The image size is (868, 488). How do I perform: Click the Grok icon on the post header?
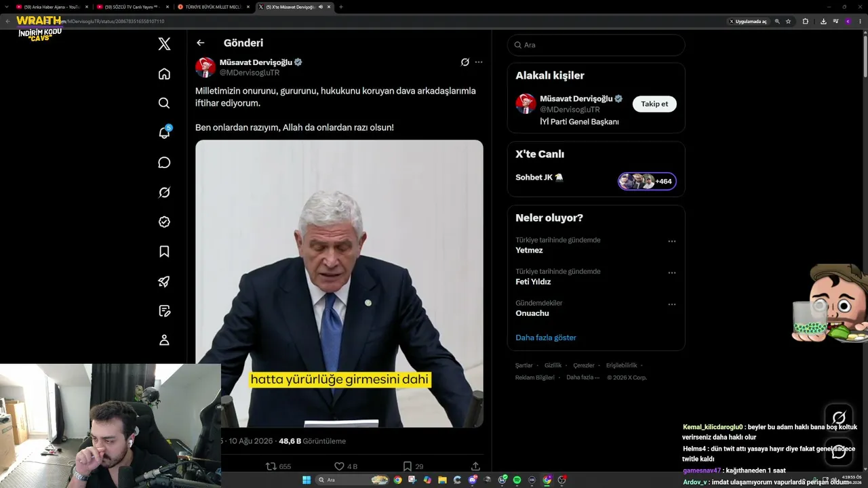(x=465, y=62)
